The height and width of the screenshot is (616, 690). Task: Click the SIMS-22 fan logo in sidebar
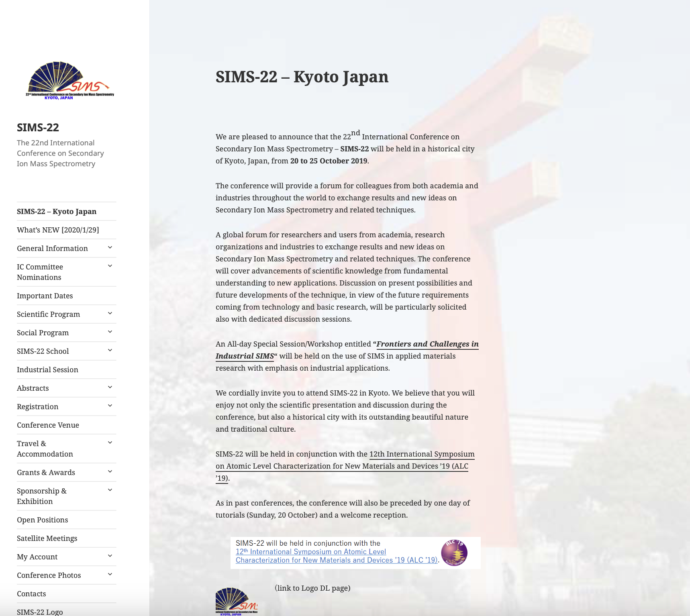pyautogui.click(x=70, y=80)
